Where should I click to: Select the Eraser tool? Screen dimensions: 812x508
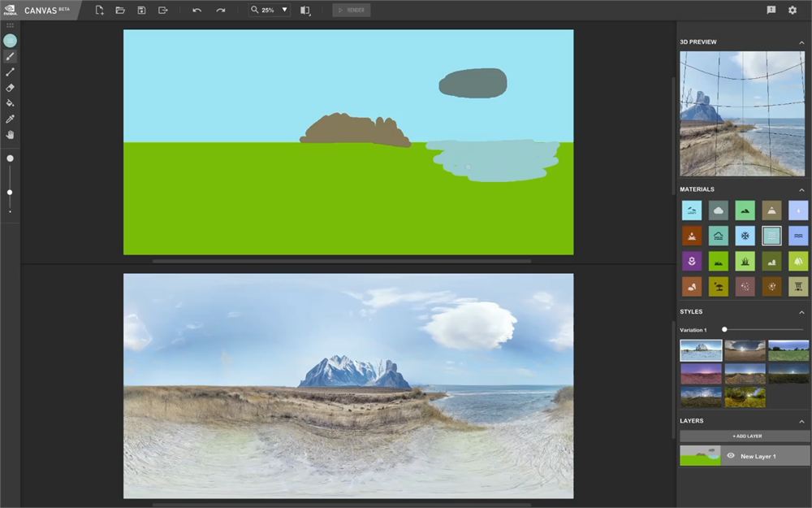(x=10, y=88)
